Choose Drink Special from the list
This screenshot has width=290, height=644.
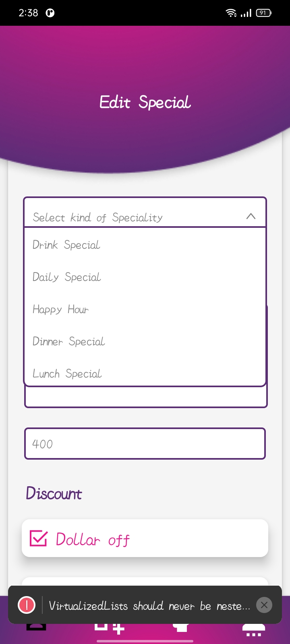tap(66, 245)
